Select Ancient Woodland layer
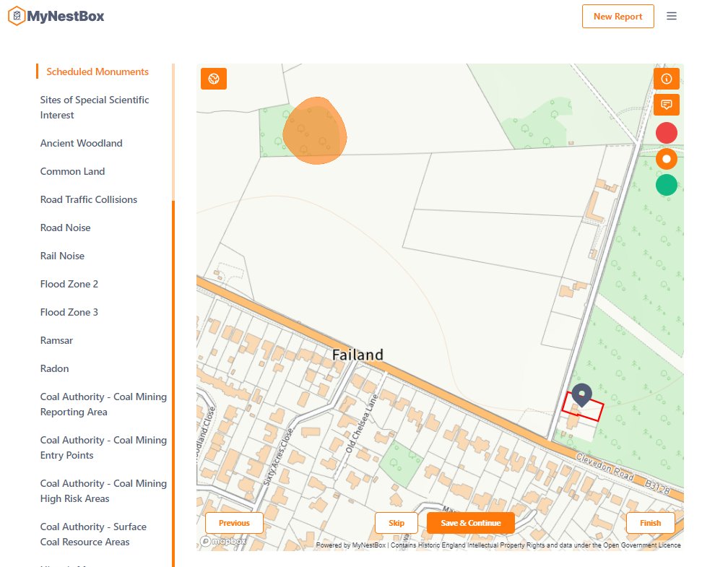This screenshot has height=567, width=728. point(81,143)
